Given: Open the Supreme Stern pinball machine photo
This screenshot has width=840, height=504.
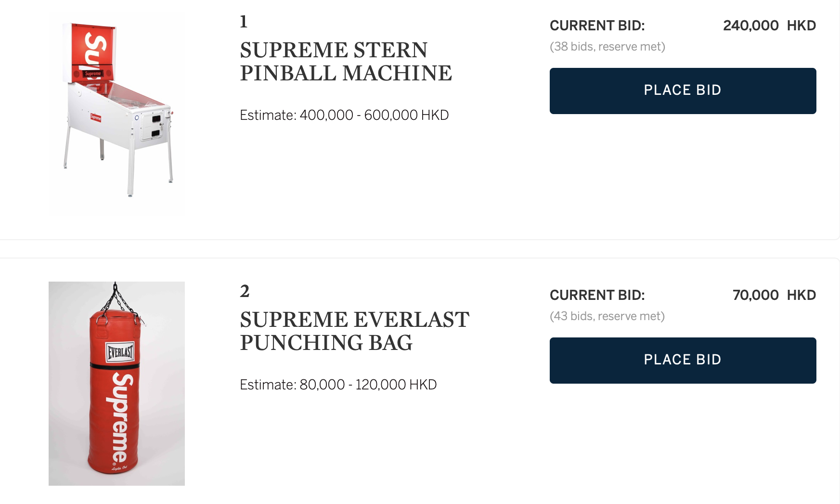Looking at the screenshot, I should click(x=116, y=113).
